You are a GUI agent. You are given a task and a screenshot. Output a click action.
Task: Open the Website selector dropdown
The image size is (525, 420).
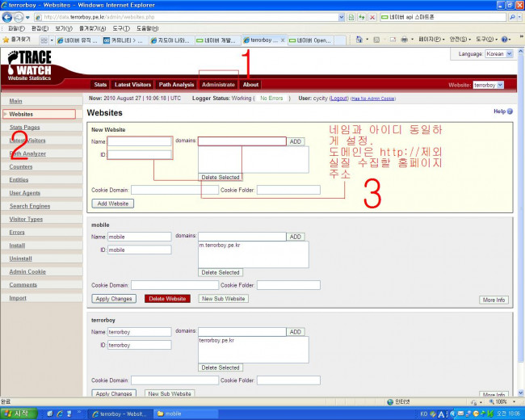[489, 84]
